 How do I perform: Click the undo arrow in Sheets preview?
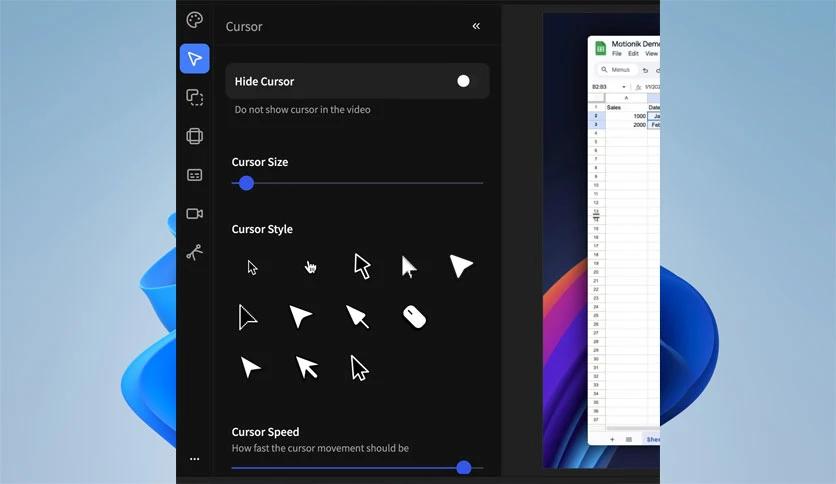(645, 70)
